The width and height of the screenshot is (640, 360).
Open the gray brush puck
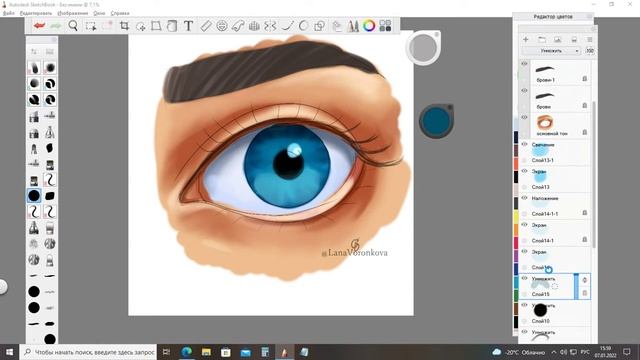423,48
